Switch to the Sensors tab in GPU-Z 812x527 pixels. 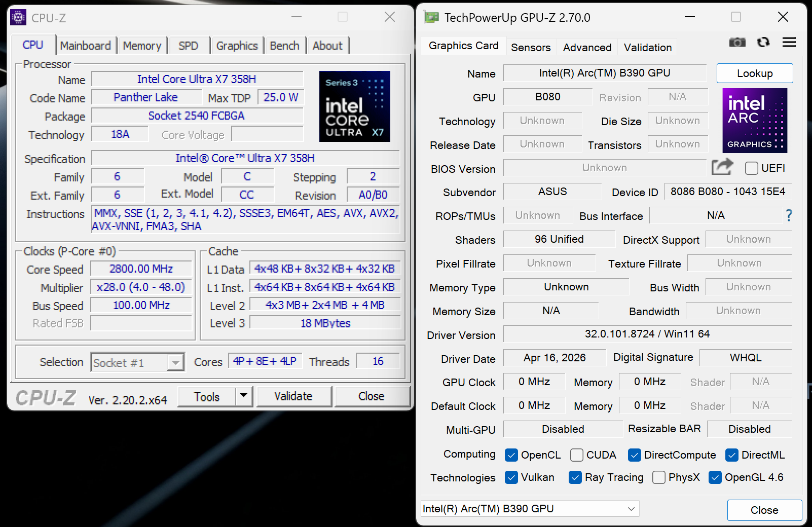pyautogui.click(x=531, y=47)
